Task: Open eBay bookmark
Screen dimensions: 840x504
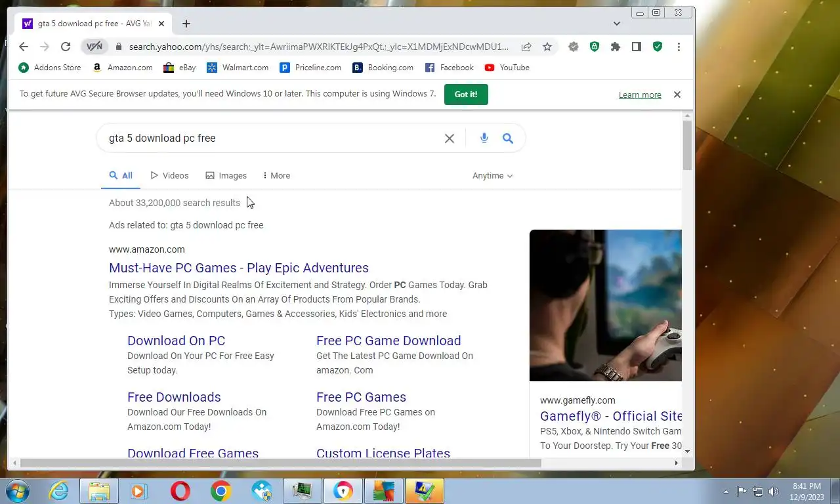Action: tap(180, 68)
